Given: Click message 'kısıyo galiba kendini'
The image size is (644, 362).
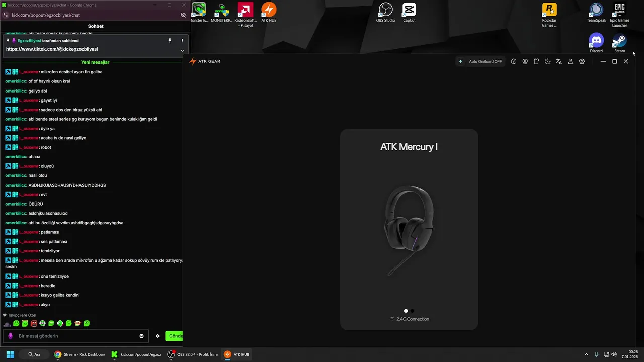Looking at the screenshot, I should coord(60,295).
